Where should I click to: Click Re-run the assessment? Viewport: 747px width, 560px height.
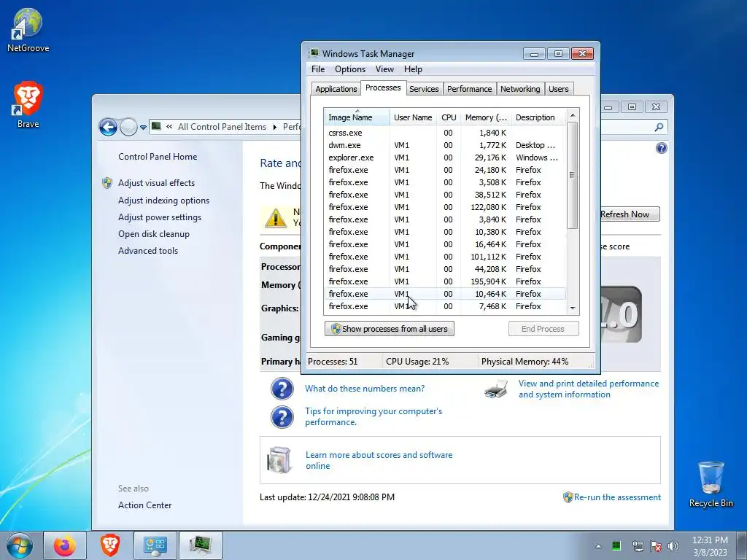tap(617, 497)
